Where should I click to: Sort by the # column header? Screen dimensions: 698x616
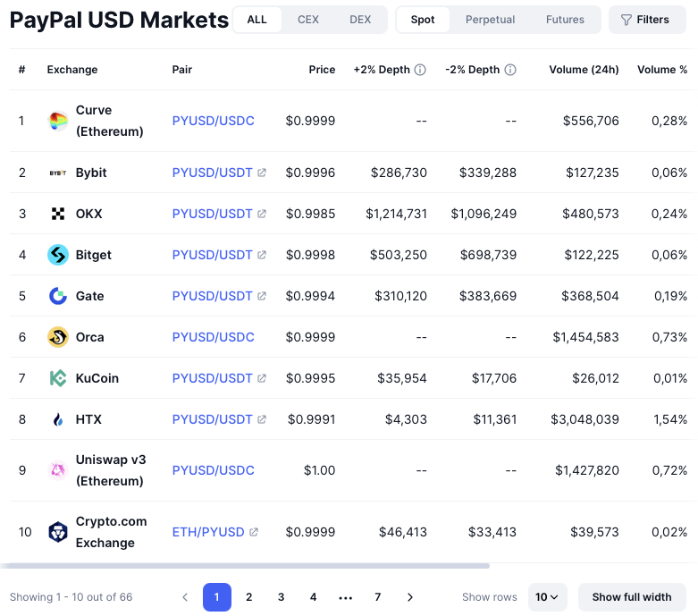pos(21,70)
